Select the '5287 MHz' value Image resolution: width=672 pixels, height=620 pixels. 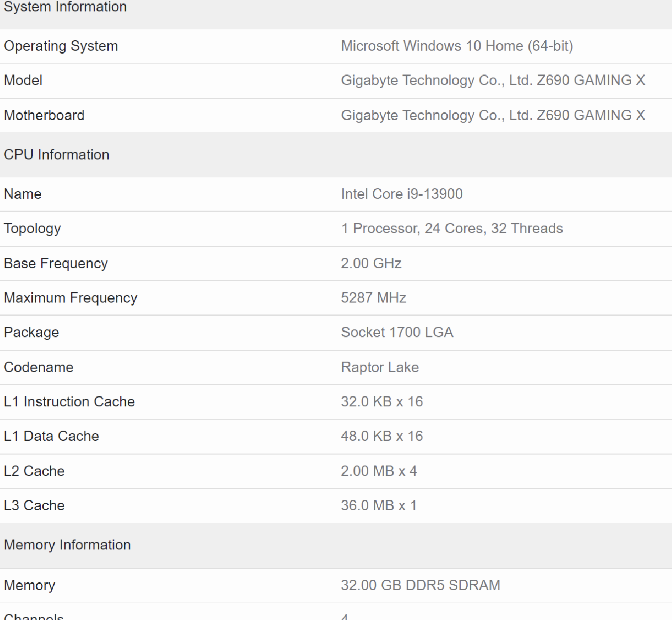click(374, 298)
